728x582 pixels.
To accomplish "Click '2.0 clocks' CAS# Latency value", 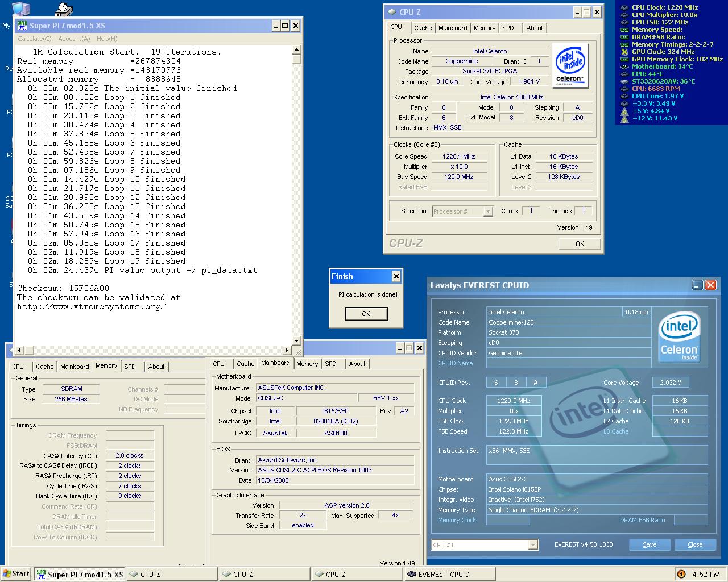I will (130, 455).
